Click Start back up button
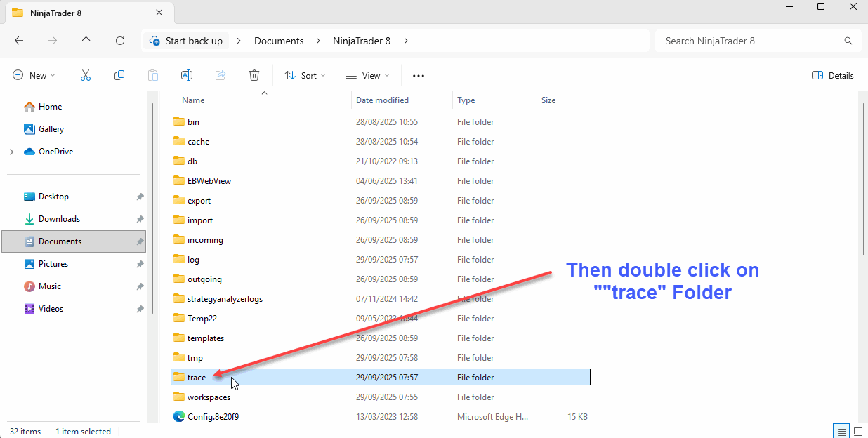 (x=186, y=41)
